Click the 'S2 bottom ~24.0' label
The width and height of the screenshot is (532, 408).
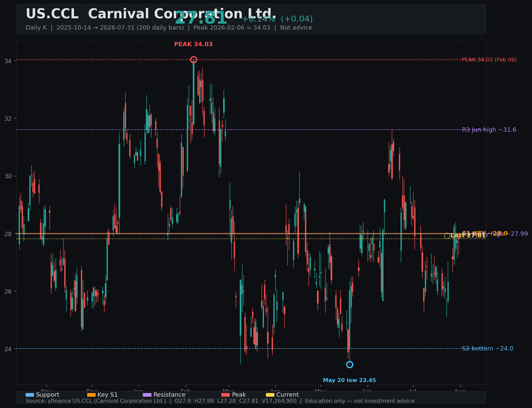pyautogui.click(x=488, y=348)
